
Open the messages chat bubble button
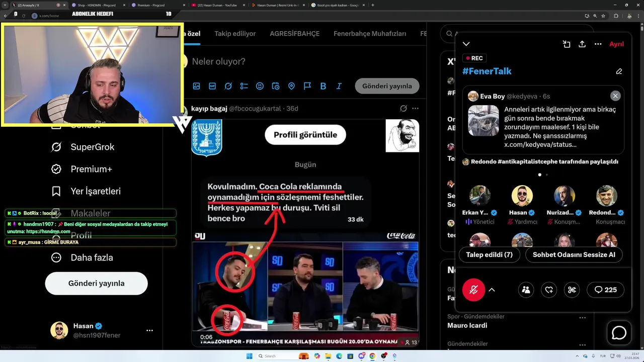[x=619, y=333]
